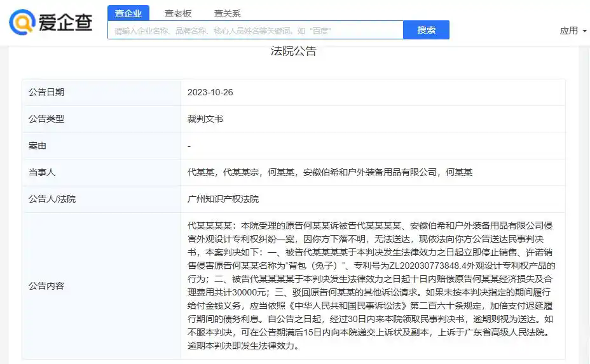Select the 查企业 tab
Image resolution: width=590 pixels, height=364 pixels.
point(128,13)
